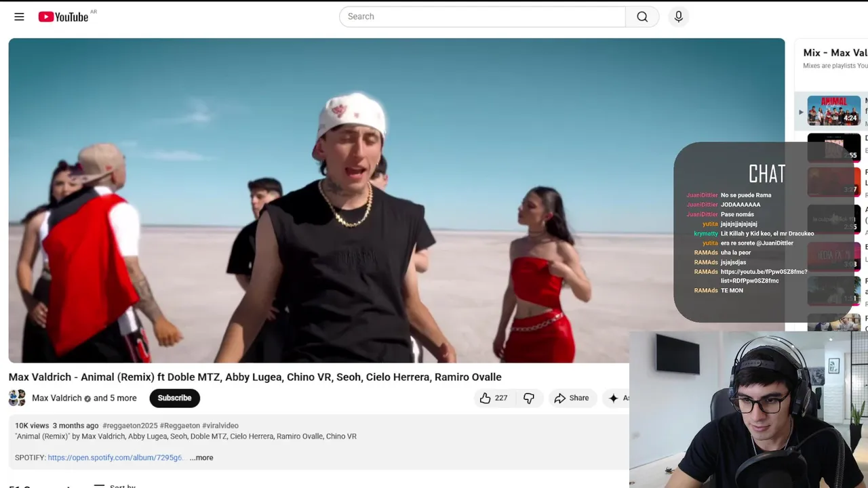
Task: Dislike the video with thumbs down
Action: point(529,398)
